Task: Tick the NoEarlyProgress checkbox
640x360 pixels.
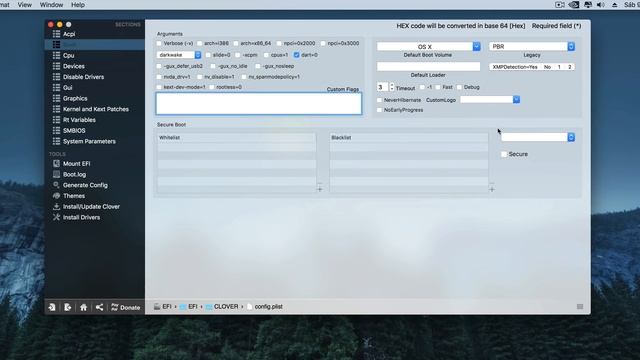Action: [x=380, y=110]
